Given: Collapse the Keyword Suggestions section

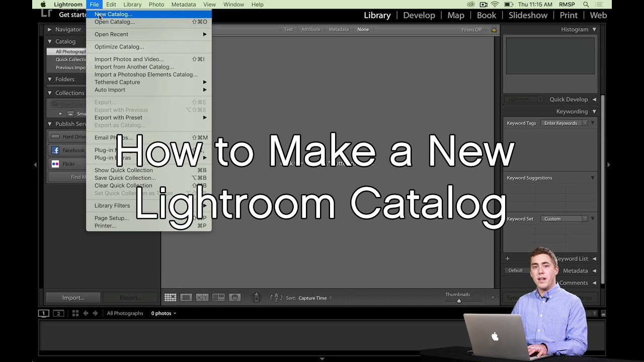Looking at the screenshot, I should (592, 178).
